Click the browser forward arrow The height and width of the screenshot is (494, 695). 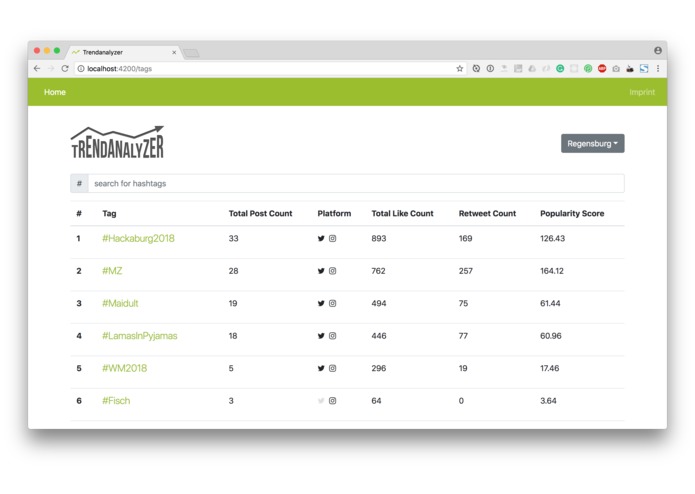[51, 69]
